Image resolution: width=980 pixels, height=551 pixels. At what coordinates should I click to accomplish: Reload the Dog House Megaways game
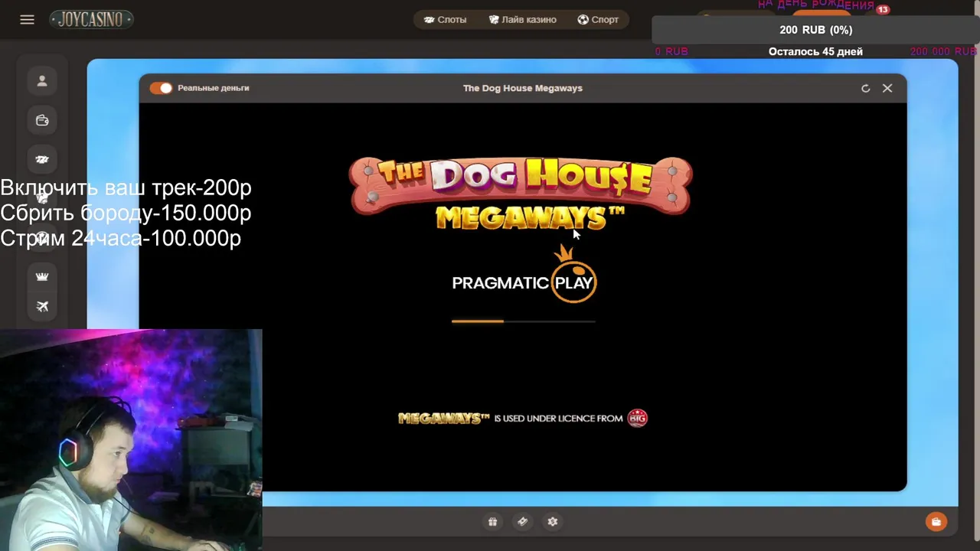[x=865, y=88]
